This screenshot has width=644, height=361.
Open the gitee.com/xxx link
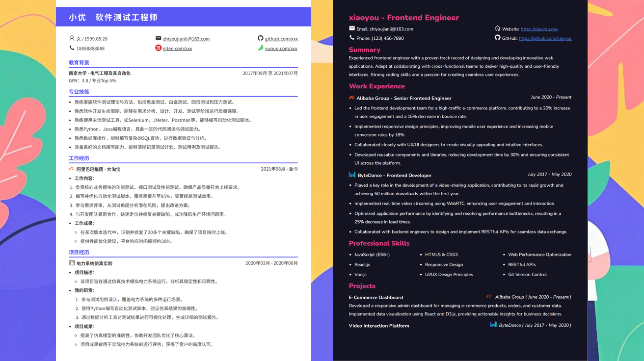pyautogui.click(x=177, y=49)
